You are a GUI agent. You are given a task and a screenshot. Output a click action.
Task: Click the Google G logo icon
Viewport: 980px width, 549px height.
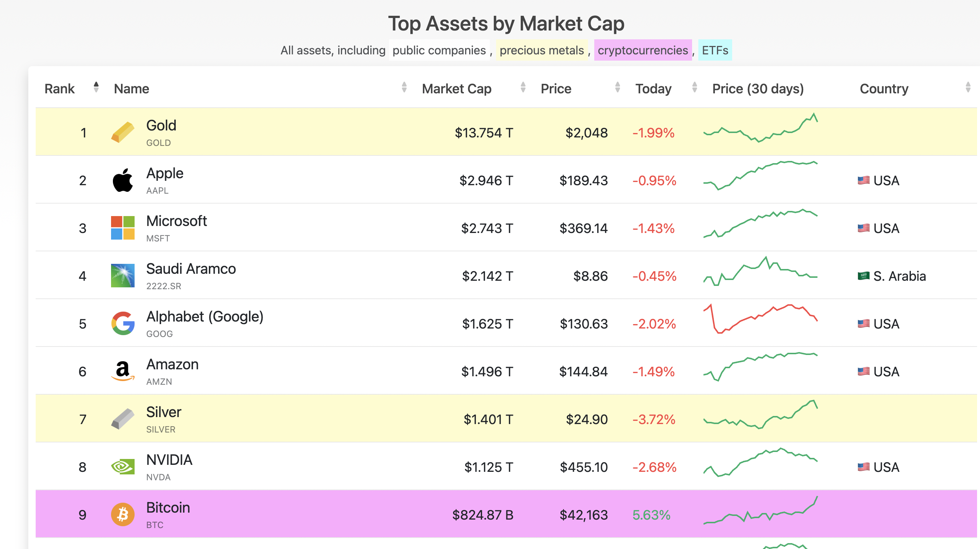coord(122,323)
